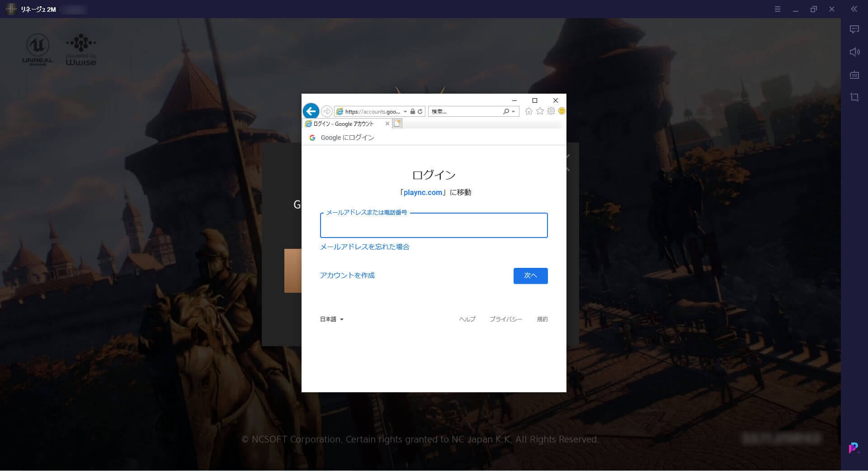Screen dimensions: 868x471
Task: Minimize the Google login browser window
Action: point(514,100)
